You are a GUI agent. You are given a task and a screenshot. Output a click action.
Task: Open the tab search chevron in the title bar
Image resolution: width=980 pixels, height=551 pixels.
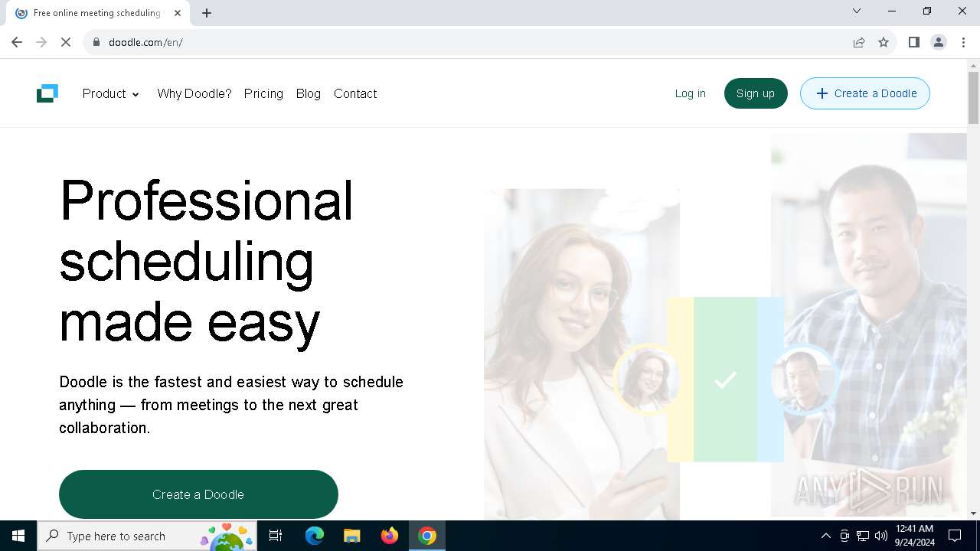point(857,11)
